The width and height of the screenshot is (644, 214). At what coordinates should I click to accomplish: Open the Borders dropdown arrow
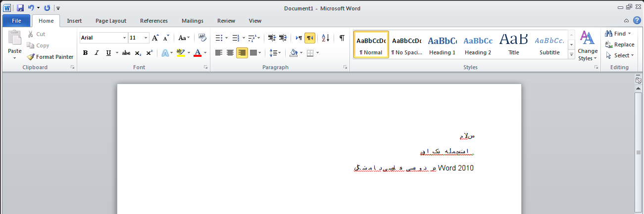click(x=317, y=53)
